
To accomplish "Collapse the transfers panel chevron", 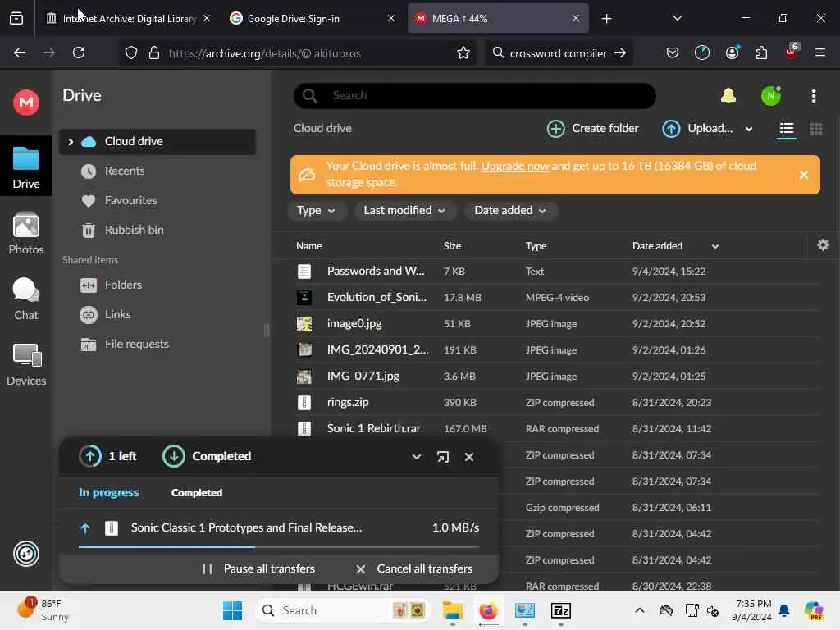I will point(416,456).
